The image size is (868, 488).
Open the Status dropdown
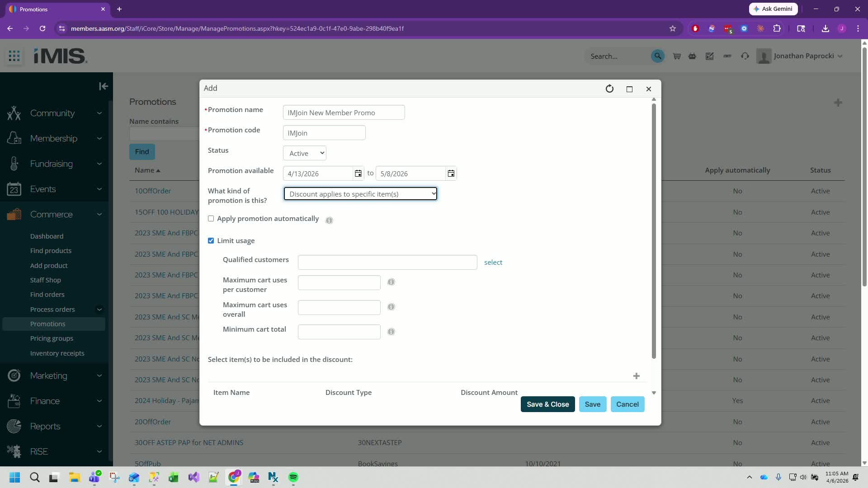305,153
